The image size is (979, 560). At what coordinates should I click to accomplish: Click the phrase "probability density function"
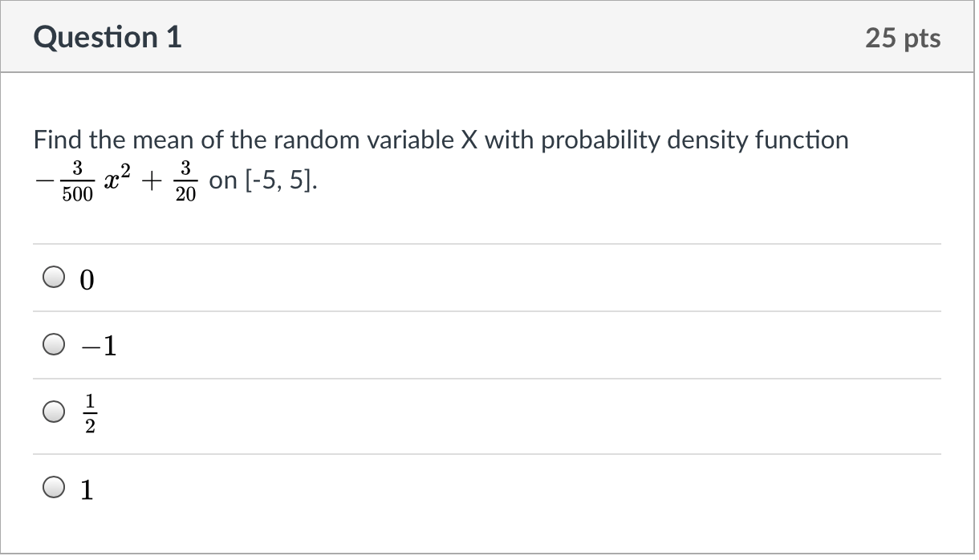[694, 140]
